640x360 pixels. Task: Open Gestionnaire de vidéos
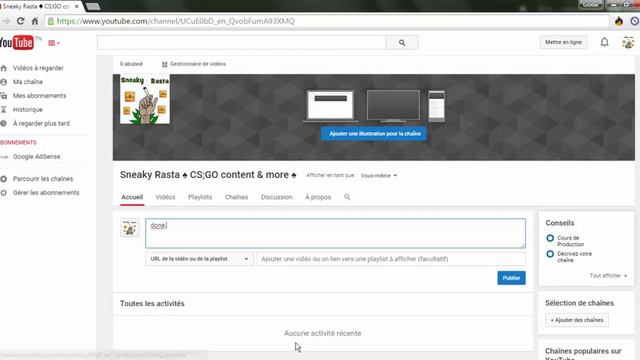tap(194, 64)
